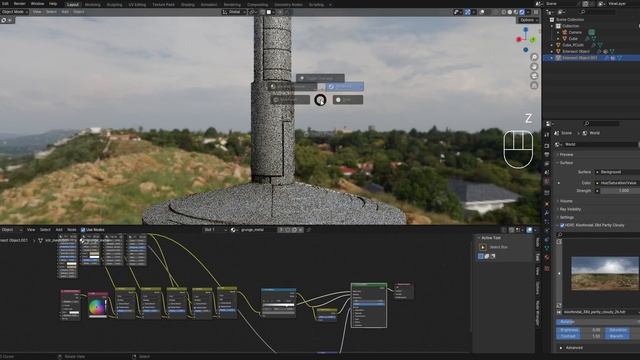Adjust the Brightness slider field
Screen dimensions: 640x360
click(580, 330)
